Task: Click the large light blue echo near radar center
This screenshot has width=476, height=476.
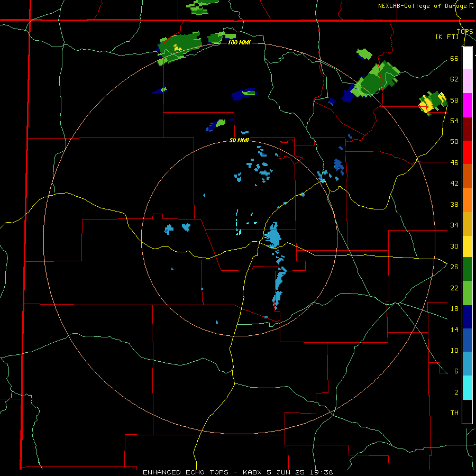Action: [272, 235]
